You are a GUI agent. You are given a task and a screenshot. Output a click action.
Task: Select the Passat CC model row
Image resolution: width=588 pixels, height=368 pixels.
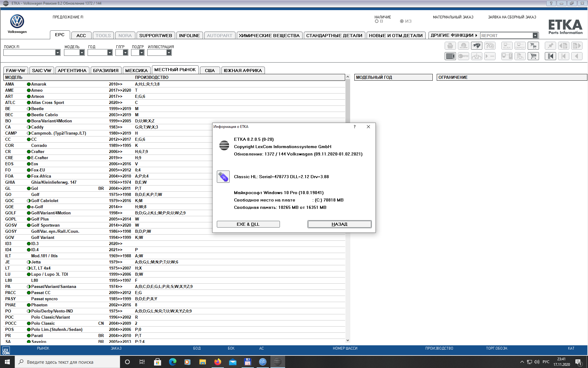(175, 293)
